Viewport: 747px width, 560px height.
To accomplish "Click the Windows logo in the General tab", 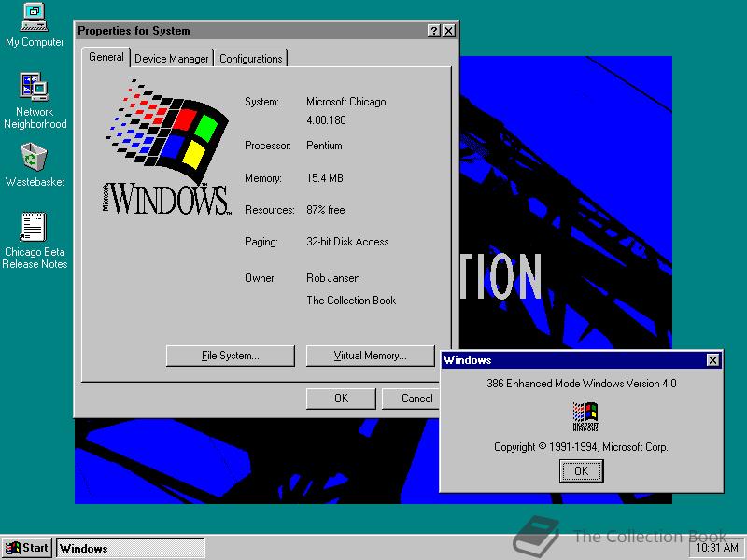I will 167,147.
